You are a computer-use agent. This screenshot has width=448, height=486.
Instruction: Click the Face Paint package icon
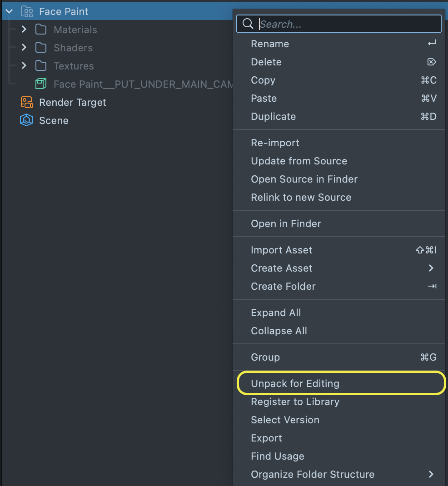point(27,11)
